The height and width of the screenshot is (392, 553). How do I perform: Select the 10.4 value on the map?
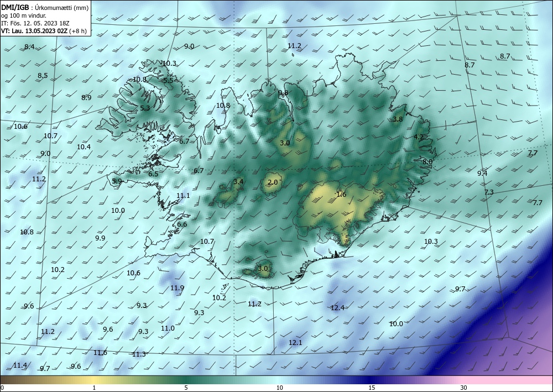pyautogui.click(x=84, y=147)
